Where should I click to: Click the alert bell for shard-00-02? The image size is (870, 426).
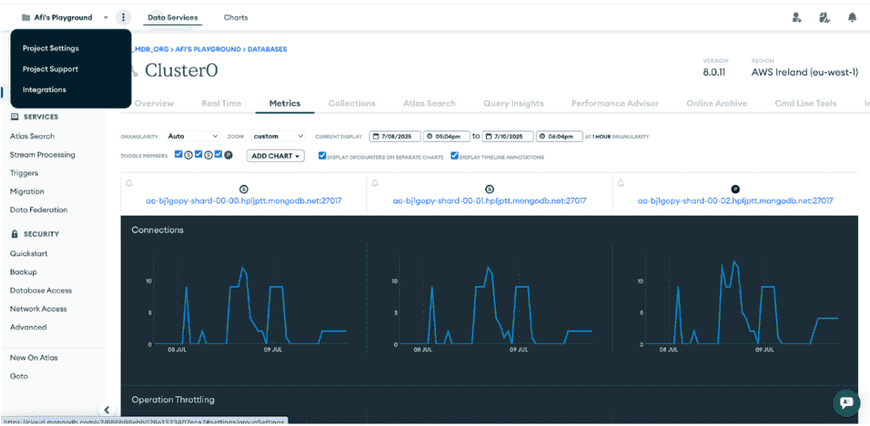coord(621,183)
